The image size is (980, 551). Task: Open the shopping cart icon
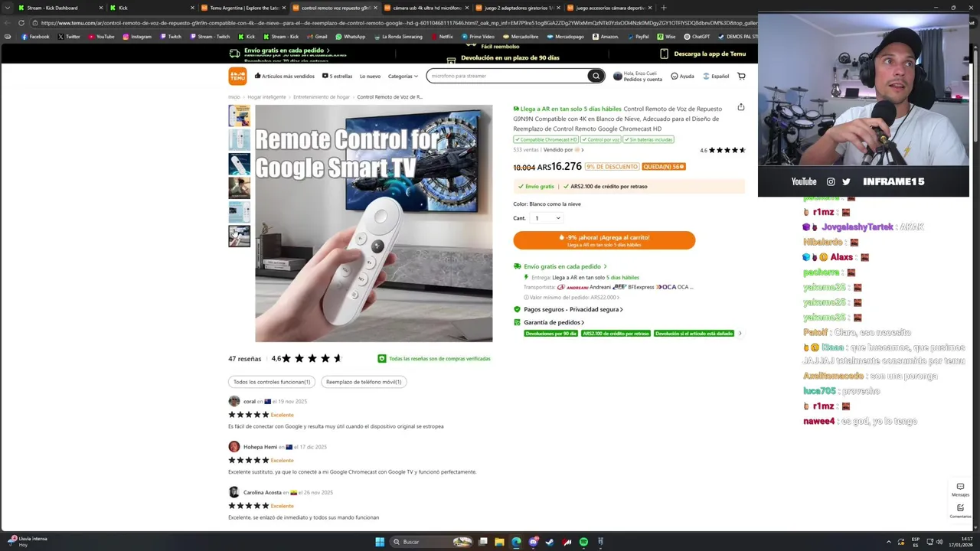coord(741,76)
